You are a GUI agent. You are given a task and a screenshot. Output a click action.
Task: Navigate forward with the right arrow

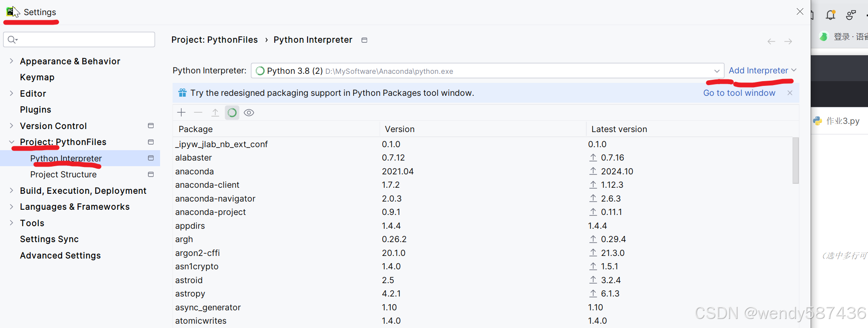click(x=788, y=41)
